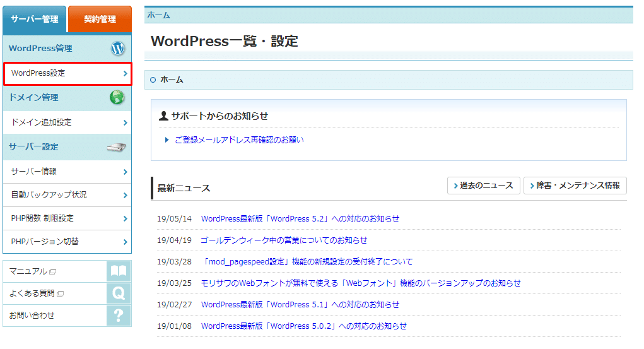Viewport: 644px width, 349px height.
Task: Open 自動バックアップ状況 menu item
Action: (x=67, y=195)
